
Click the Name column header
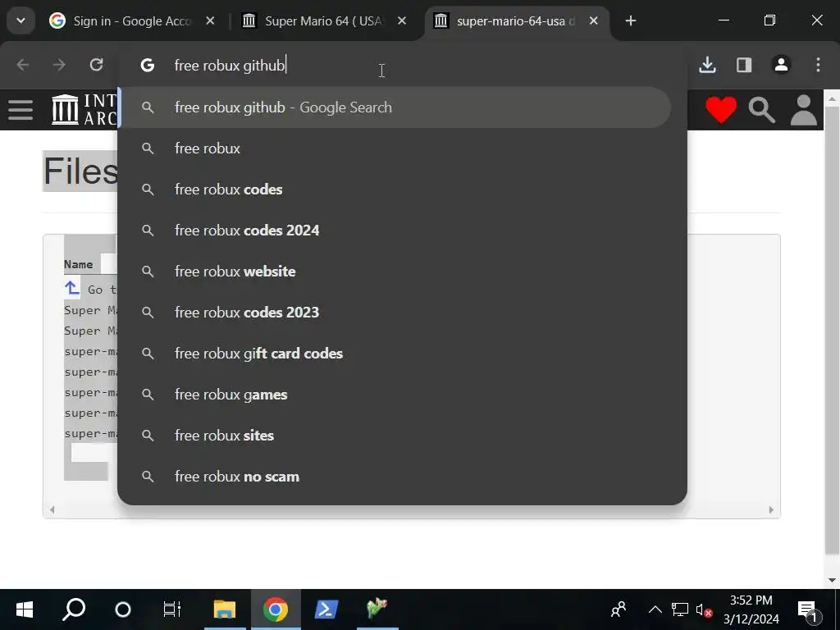coord(78,264)
